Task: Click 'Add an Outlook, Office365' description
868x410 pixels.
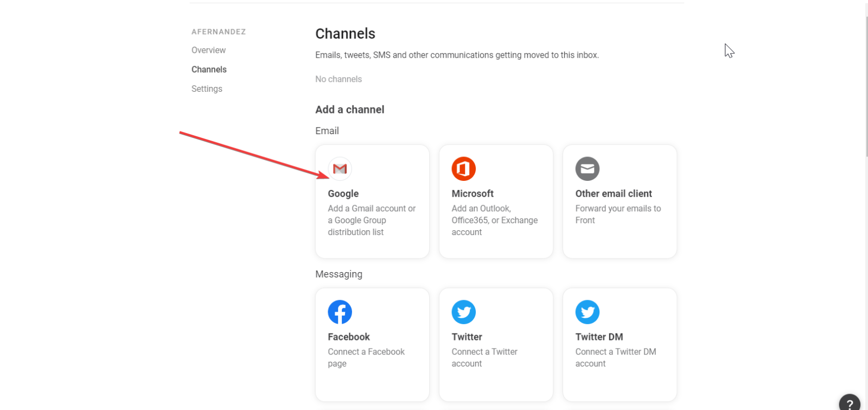Action: coord(495,220)
